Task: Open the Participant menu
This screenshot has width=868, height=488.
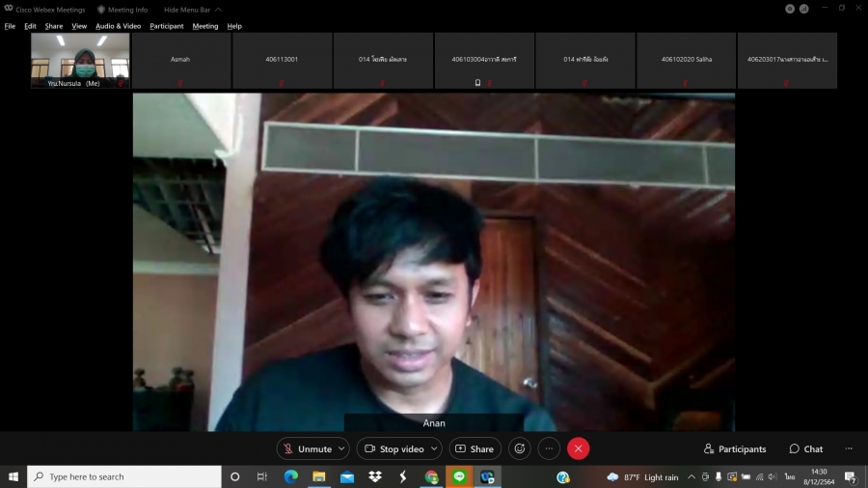Action: pyautogui.click(x=167, y=26)
